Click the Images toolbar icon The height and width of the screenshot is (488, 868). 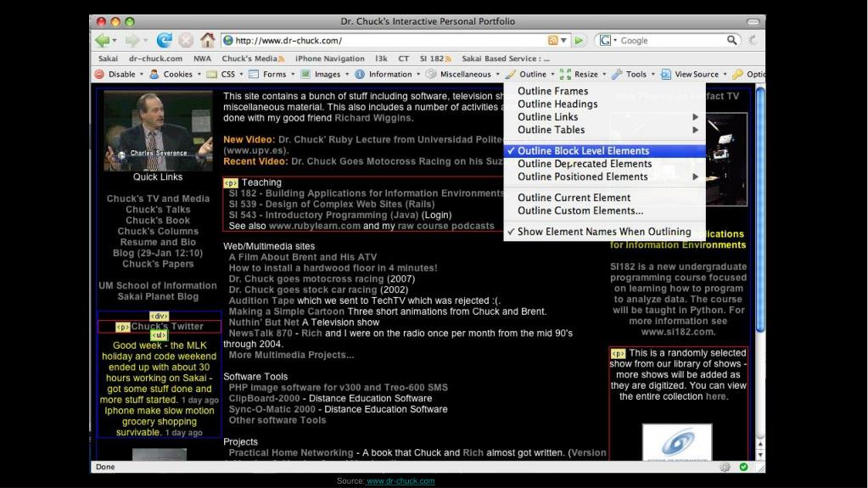pyautogui.click(x=305, y=74)
